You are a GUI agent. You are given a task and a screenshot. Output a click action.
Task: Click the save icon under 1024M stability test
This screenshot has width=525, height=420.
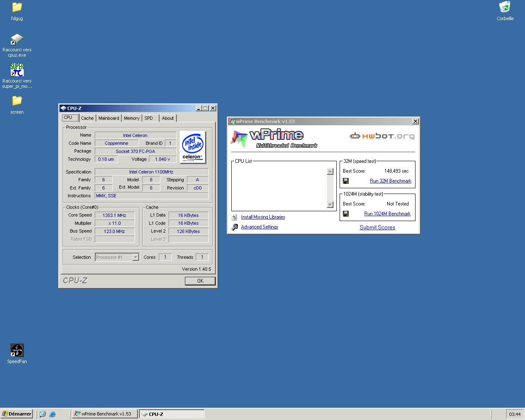tap(346, 214)
